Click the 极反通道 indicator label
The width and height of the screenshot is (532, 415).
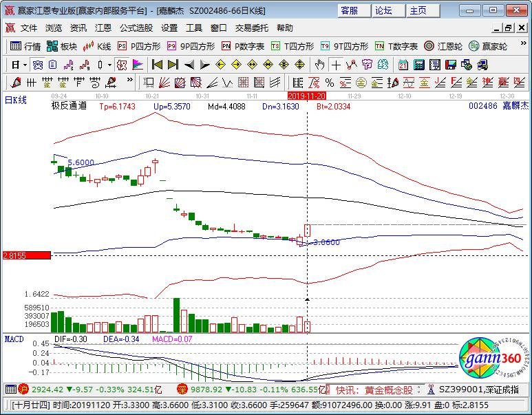(x=69, y=106)
